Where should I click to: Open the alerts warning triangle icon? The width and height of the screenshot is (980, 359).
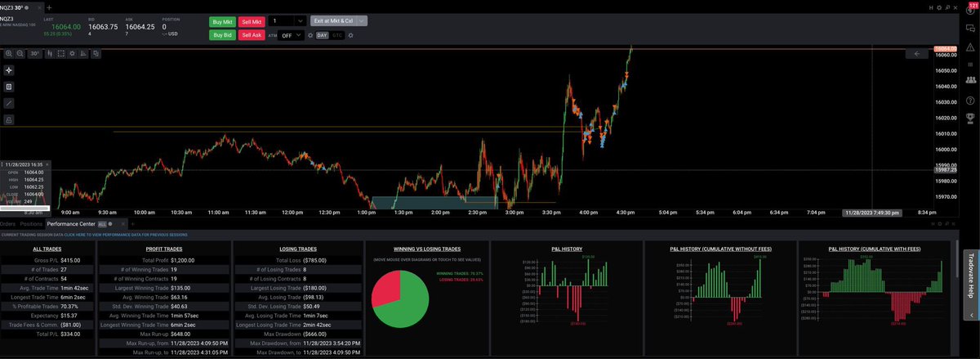pos(970,47)
